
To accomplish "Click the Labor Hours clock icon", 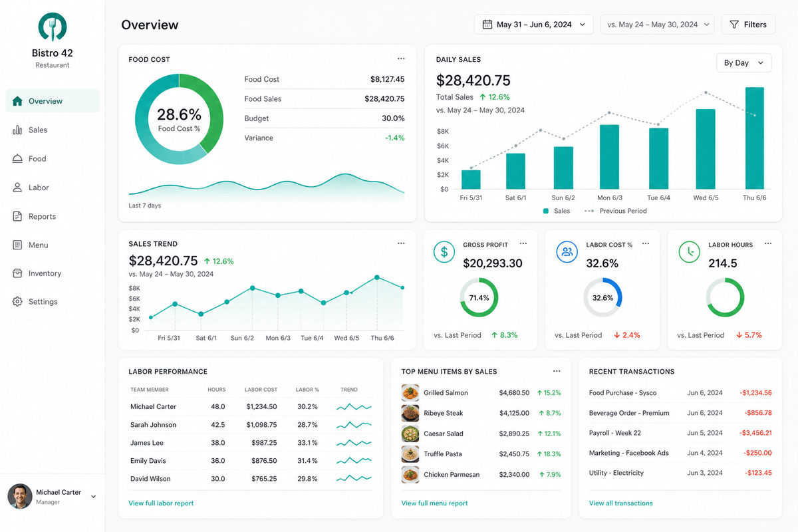I will click(x=690, y=251).
